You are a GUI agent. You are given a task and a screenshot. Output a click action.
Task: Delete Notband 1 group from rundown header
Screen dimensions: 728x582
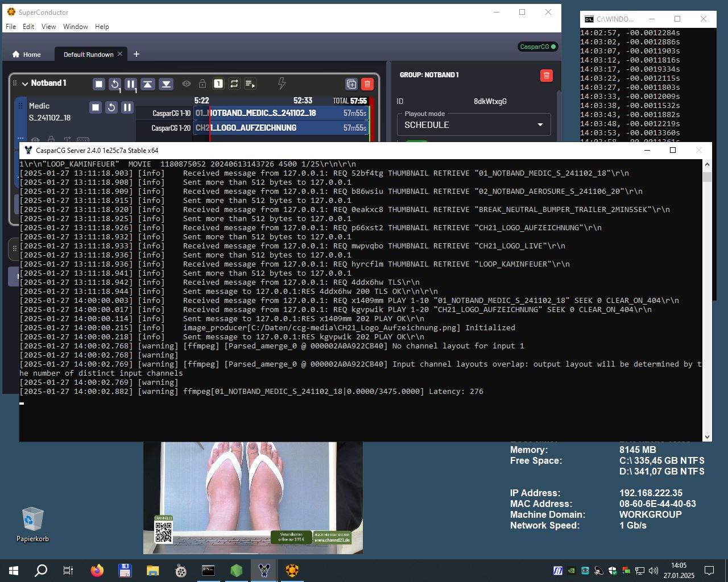[367, 84]
